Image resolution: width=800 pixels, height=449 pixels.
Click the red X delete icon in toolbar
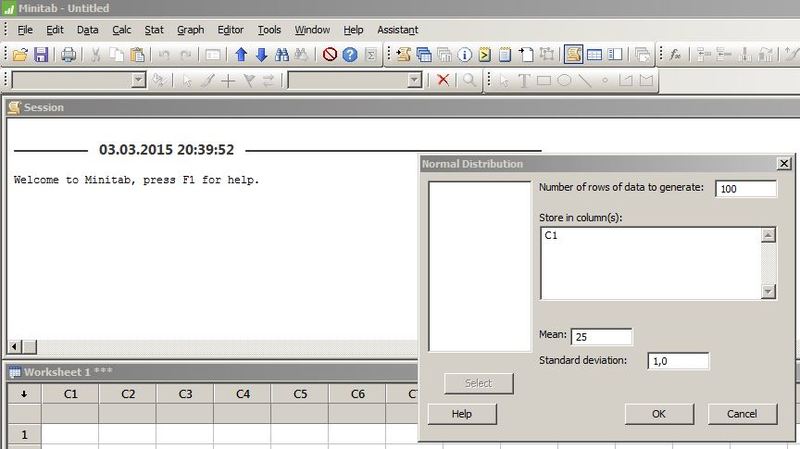point(444,80)
